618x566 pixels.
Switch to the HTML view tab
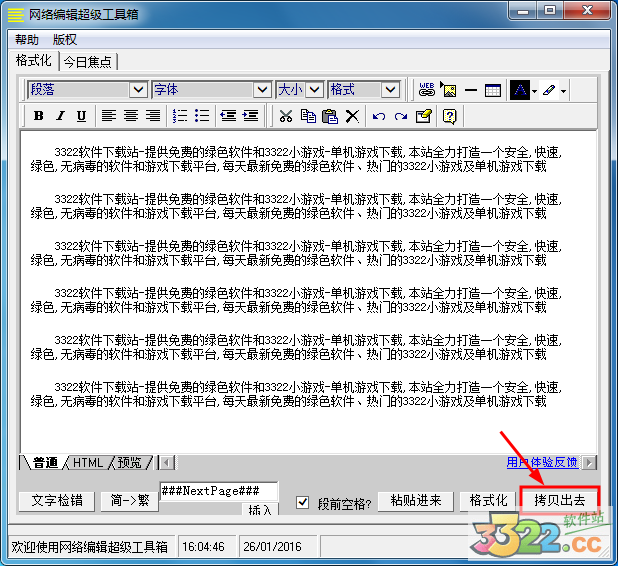click(88, 462)
